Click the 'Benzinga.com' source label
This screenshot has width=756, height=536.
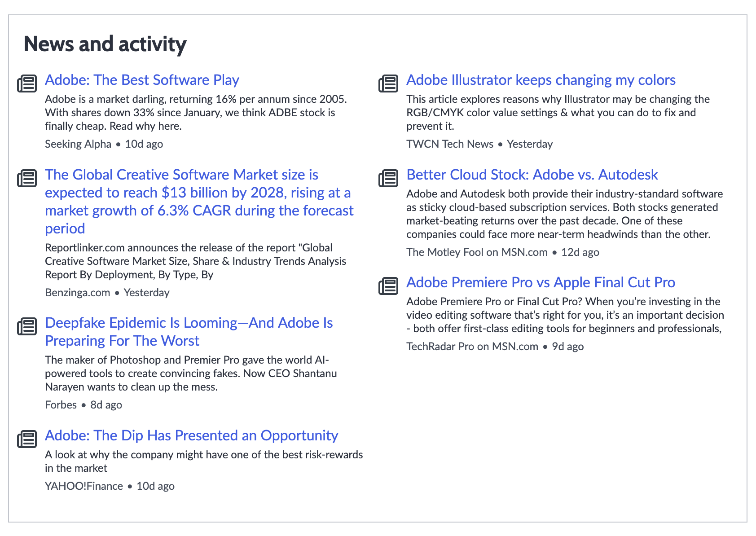coord(78,293)
